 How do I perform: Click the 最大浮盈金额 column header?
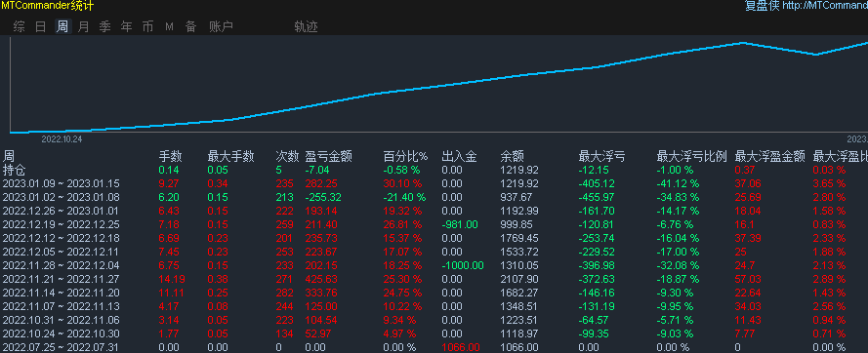[x=769, y=157]
